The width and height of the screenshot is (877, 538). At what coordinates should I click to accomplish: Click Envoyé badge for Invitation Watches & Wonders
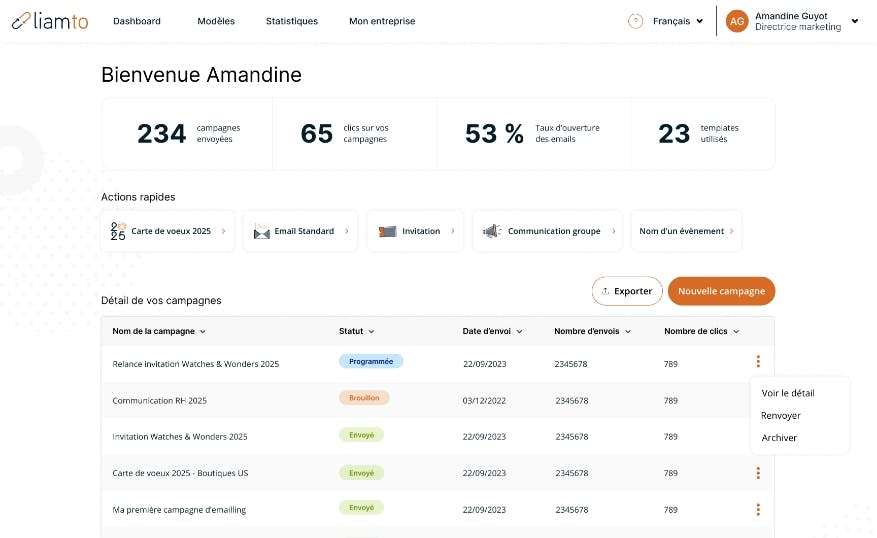361,435
